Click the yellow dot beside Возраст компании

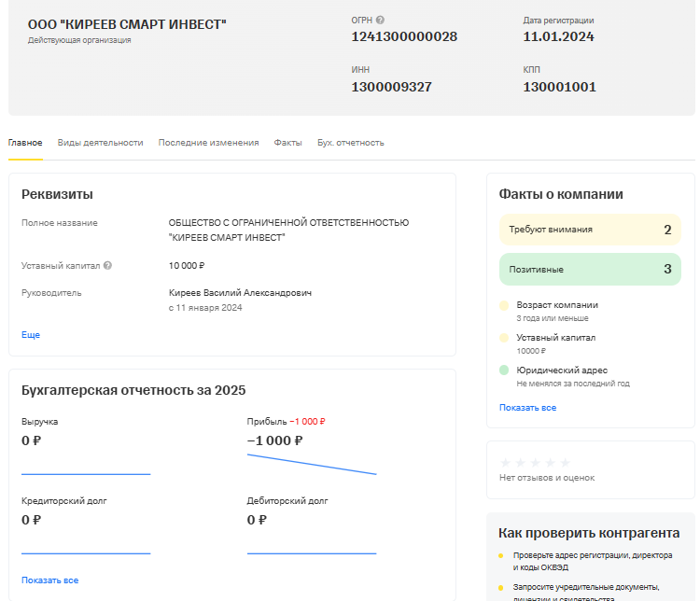504,305
